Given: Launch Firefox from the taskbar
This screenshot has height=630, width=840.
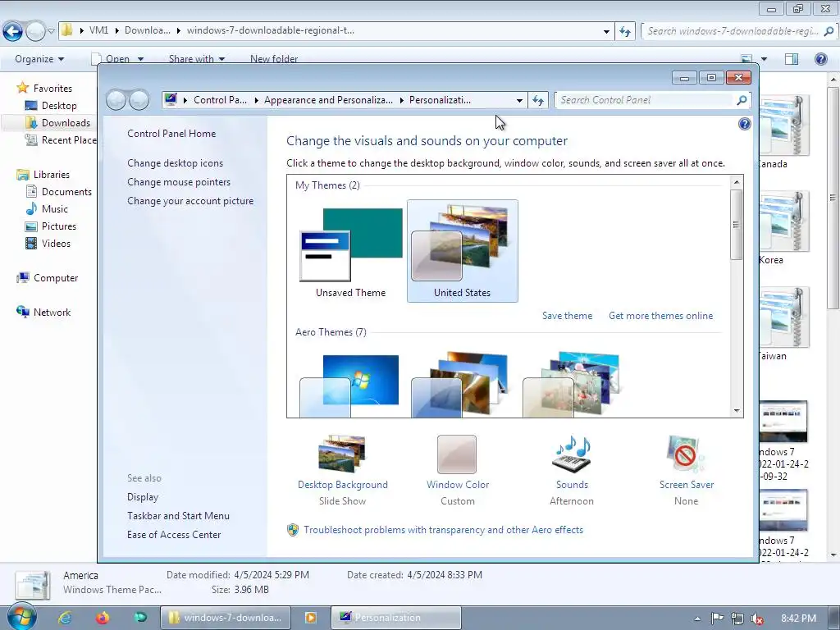Looking at the screenshot, I should click(x=103, y=618).
